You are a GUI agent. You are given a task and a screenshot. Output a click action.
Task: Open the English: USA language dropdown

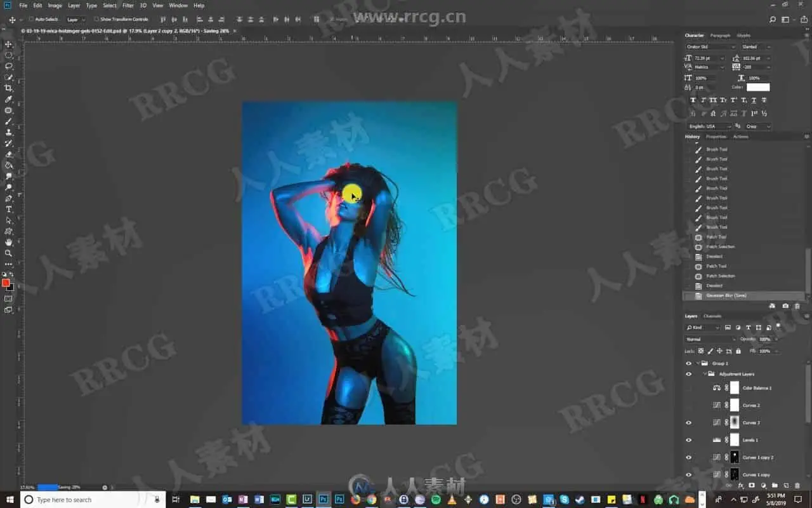tap(709, 126)
